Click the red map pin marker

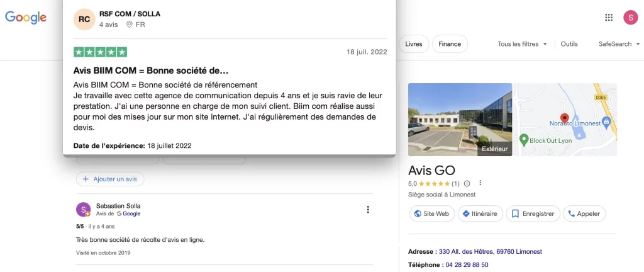pos(564,119)
